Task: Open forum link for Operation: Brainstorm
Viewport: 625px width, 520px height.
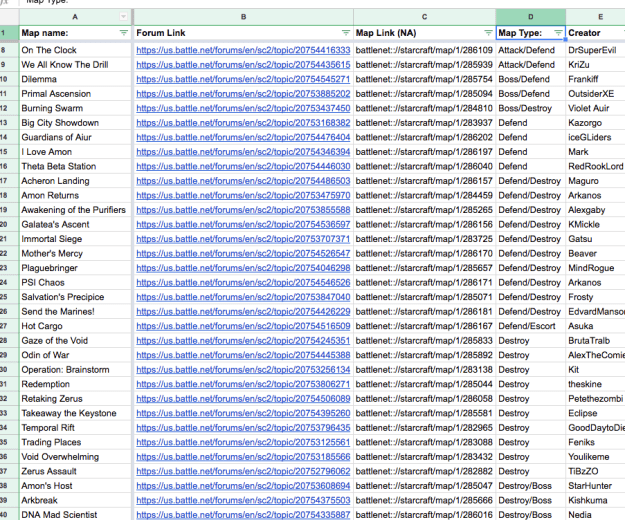Action: [x=243, y=370]
